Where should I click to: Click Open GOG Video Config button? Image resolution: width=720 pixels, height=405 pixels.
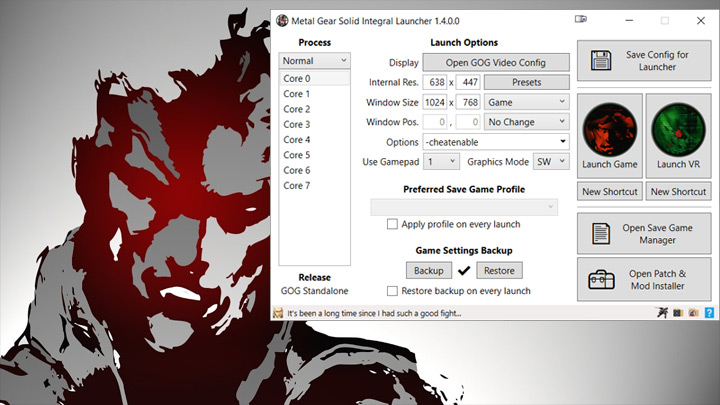tap(496, 62)
